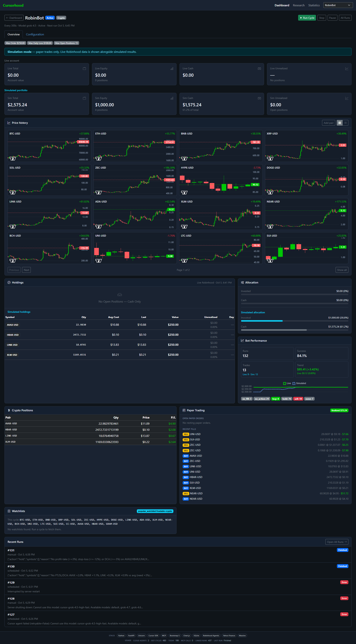356x644 pixels.
Task: Click the popular_watchlist:Tradable crypto tag
Action: coord(155,511)
